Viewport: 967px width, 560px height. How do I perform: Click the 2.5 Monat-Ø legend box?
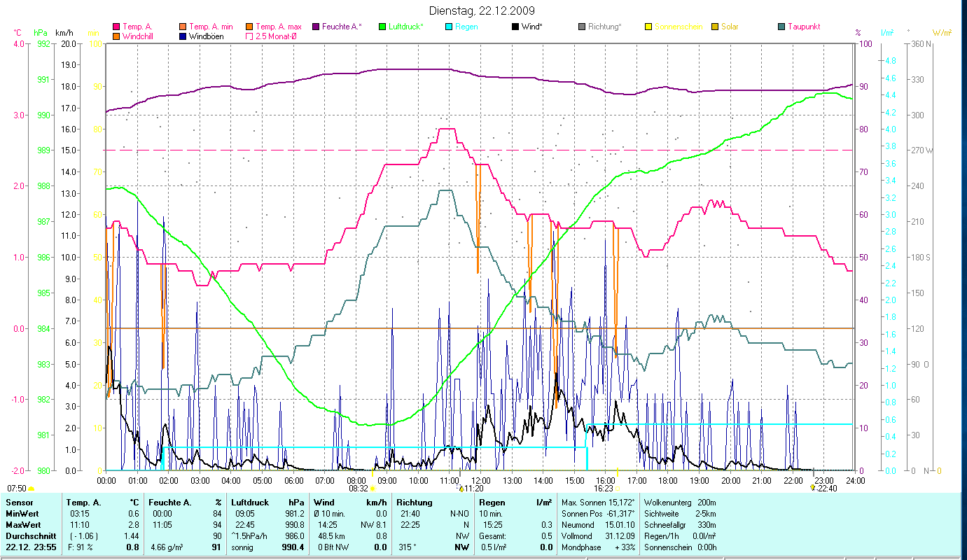tap(249, 36)
